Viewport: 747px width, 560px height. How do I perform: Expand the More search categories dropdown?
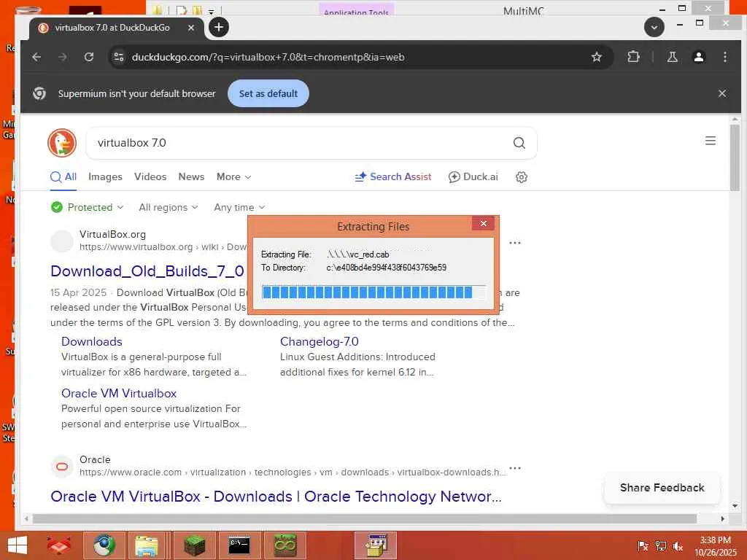point(233,176)
